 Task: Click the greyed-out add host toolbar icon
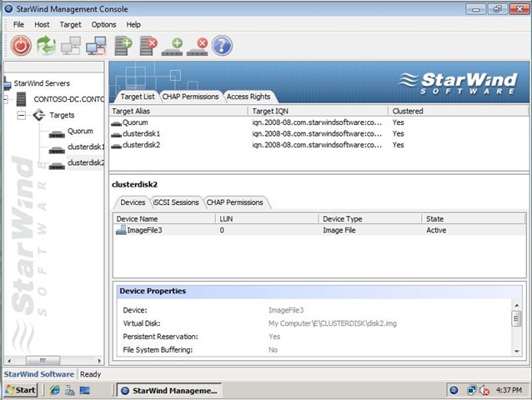(71, 46)
